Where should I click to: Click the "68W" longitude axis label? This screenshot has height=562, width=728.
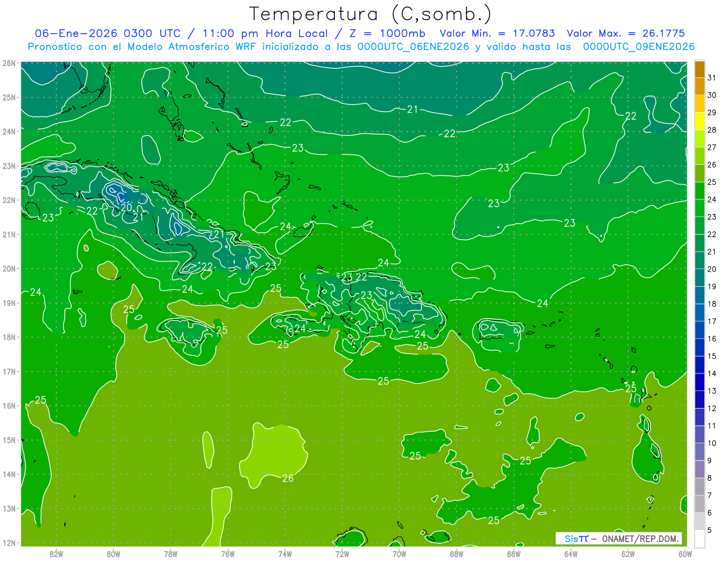tap(456, 553)
